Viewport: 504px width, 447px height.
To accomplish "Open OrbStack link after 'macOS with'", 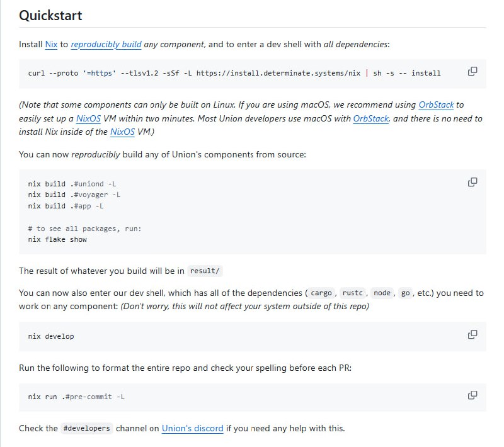I will 370,118.
